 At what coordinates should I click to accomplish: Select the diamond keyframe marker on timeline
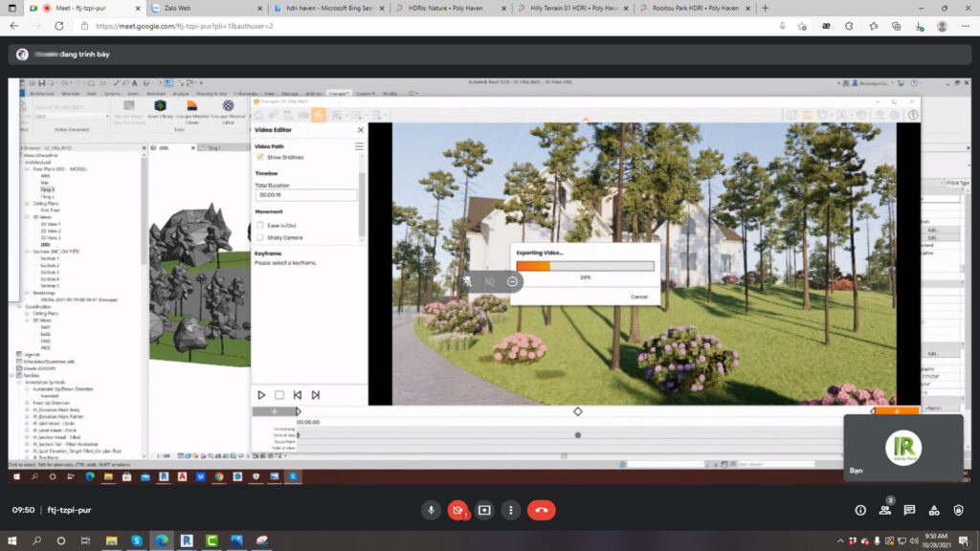(577, 411)
